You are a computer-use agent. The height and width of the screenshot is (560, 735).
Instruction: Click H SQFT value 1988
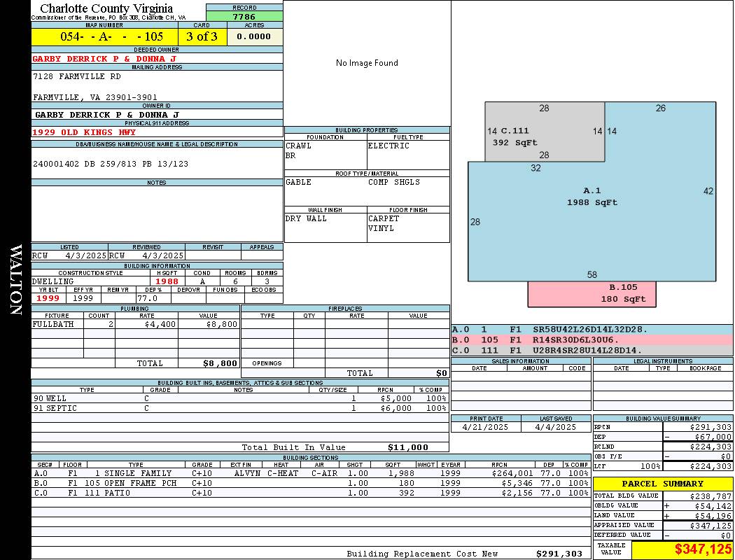click(x=167, y=281)
